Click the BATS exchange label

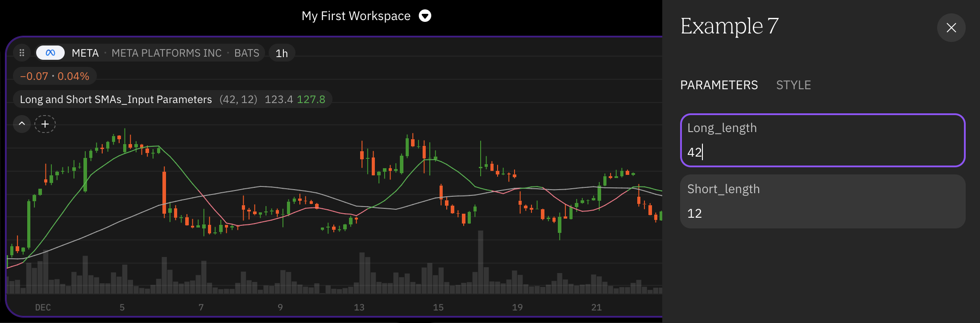click(247, 53)
